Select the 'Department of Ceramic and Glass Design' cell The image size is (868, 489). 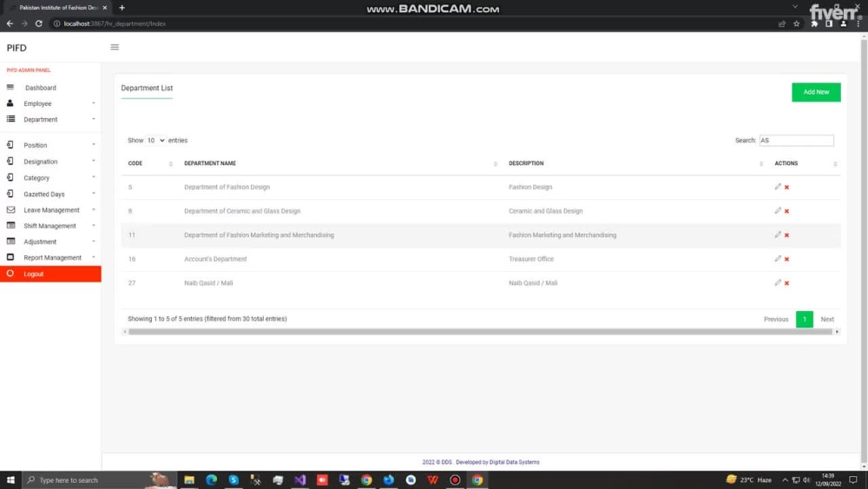coord(242,211)
